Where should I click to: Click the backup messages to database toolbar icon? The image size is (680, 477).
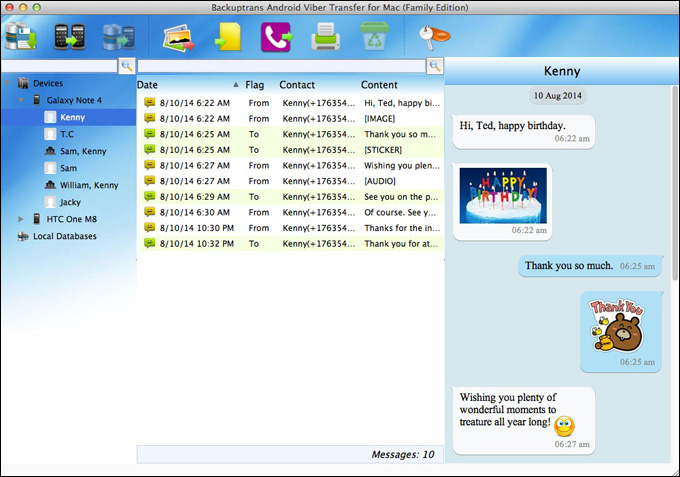21,36
